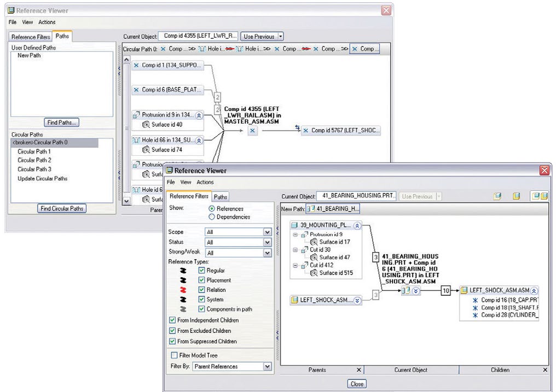Click the current object icon in graph center

(x=406, y=291)
